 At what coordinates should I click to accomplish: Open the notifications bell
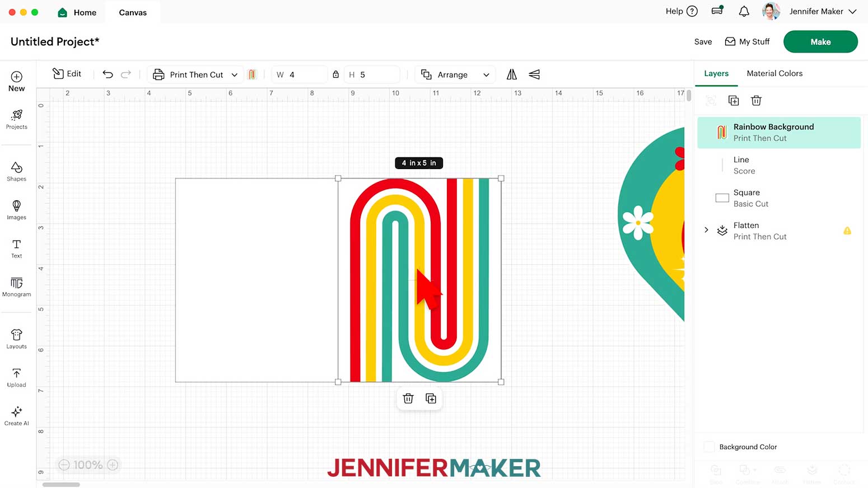point(744,11)
